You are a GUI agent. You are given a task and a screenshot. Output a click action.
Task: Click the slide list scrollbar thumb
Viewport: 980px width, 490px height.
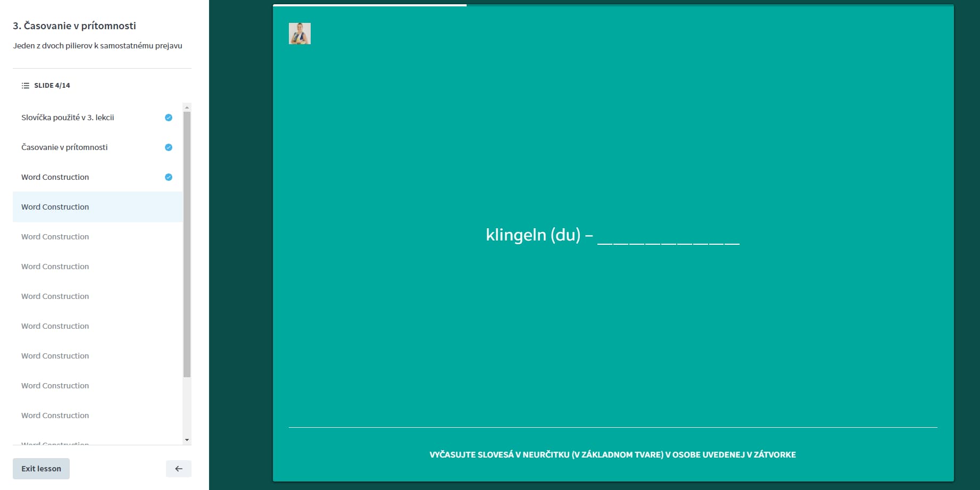click(187, 244)
